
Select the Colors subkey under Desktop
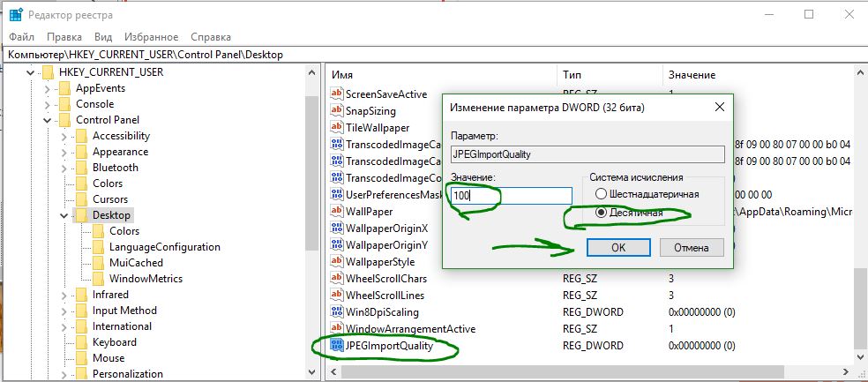[124, 231]
